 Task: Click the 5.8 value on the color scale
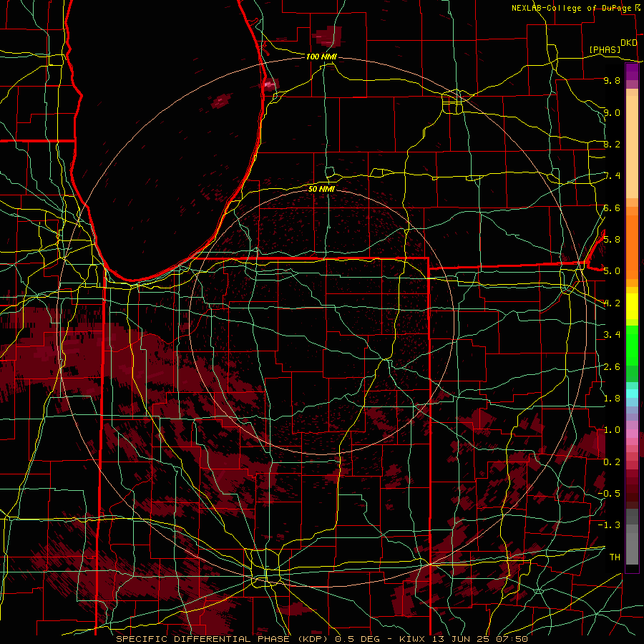tap(612, 239)
